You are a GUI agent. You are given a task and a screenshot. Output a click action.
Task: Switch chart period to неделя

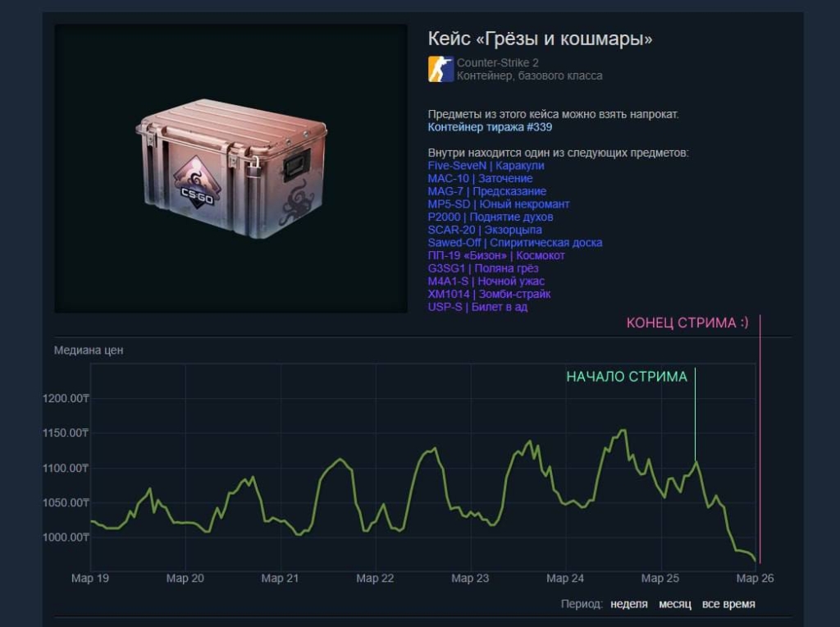coord(628,604)
